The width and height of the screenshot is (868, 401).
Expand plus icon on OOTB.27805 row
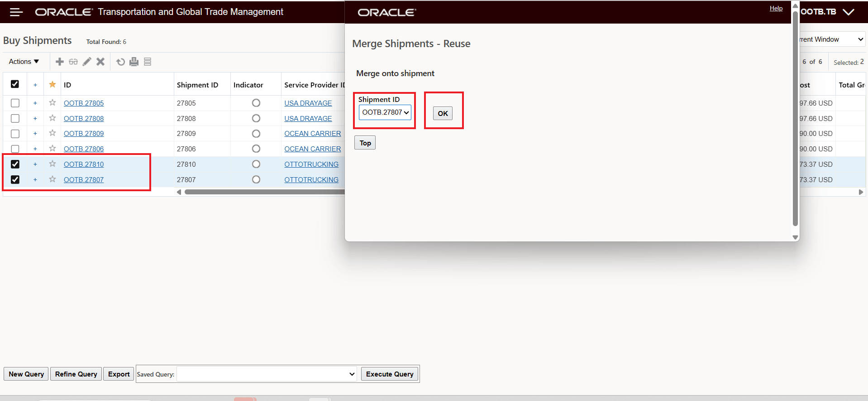pos(35,103)
